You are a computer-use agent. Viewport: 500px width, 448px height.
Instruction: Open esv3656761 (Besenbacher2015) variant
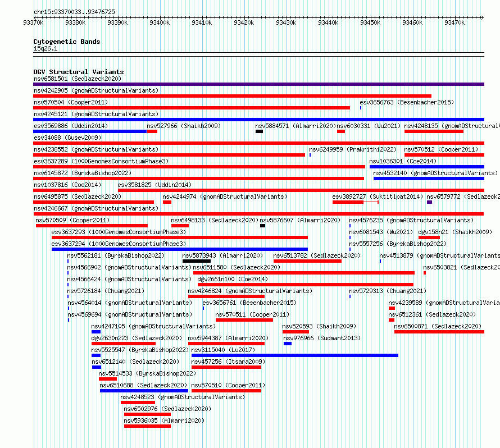249,303
